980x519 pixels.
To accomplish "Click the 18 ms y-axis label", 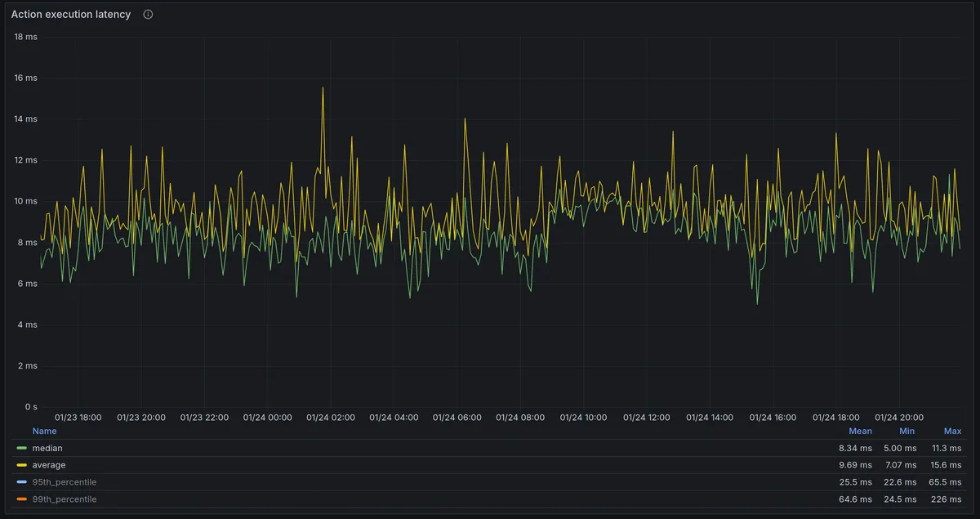I will [25, 37].
